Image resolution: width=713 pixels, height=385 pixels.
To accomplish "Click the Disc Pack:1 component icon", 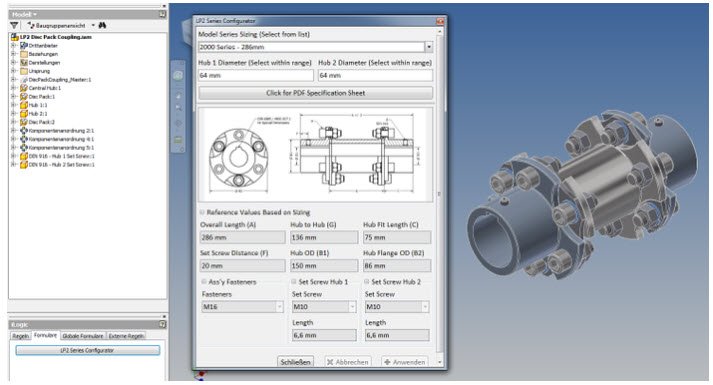I will (24, 96).
